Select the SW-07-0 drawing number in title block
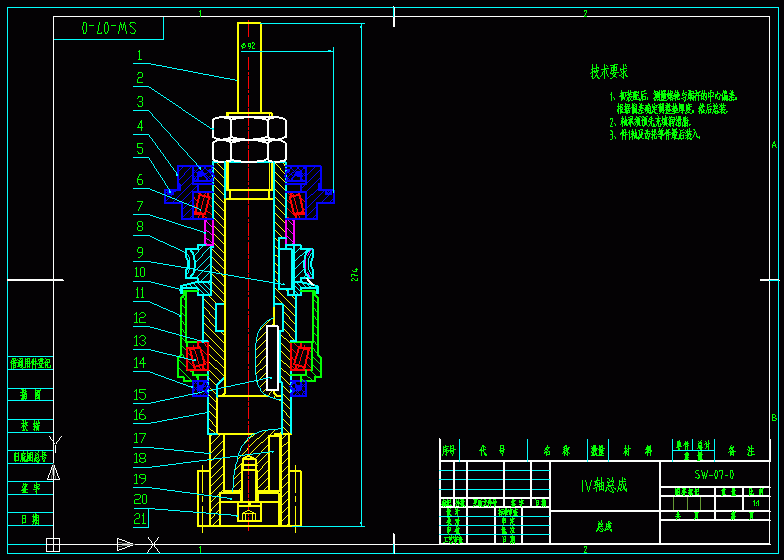The image size is (784, 560). coord(714,474)
